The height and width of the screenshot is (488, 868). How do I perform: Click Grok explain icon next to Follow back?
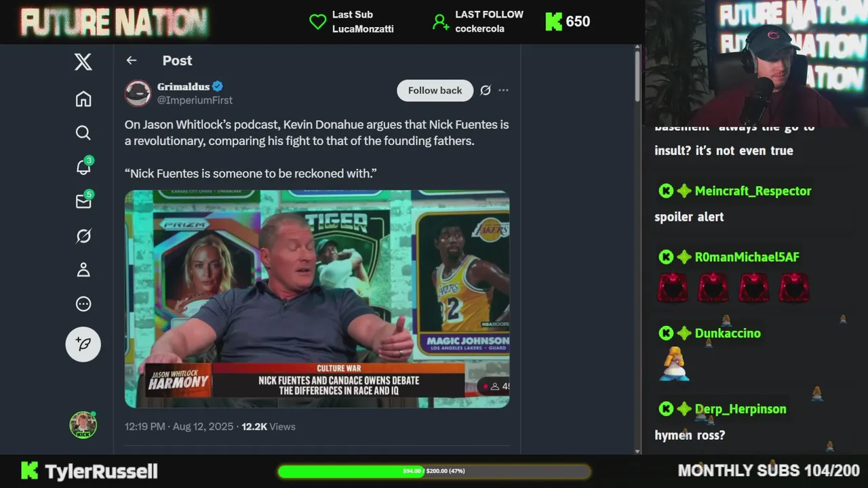coord(486,90)
